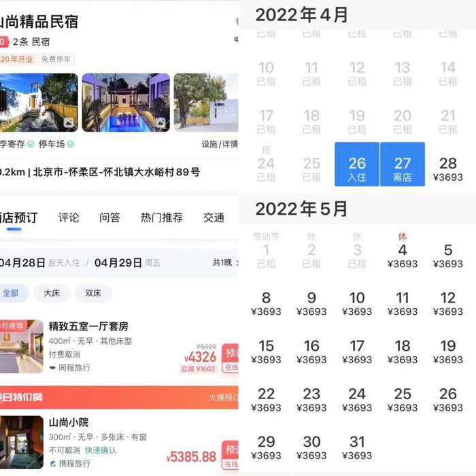Image resolution: width=476 pixels, height=476 pixels.
Task: Open the special price room banner
Action: [119, 397]
